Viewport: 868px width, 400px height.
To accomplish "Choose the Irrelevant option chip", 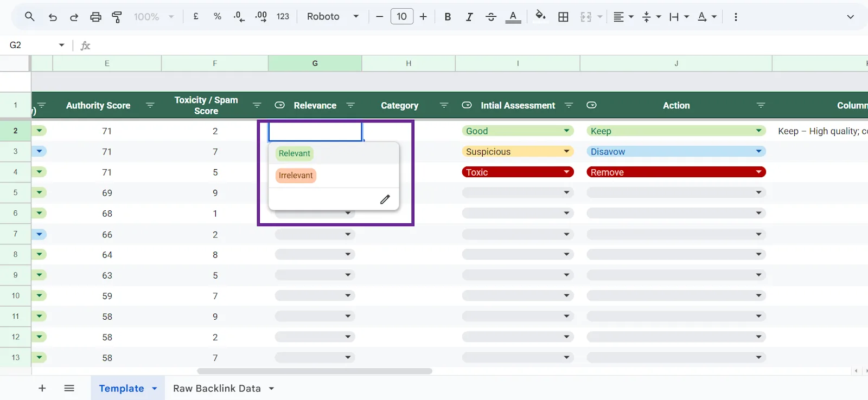I will 296,176.
